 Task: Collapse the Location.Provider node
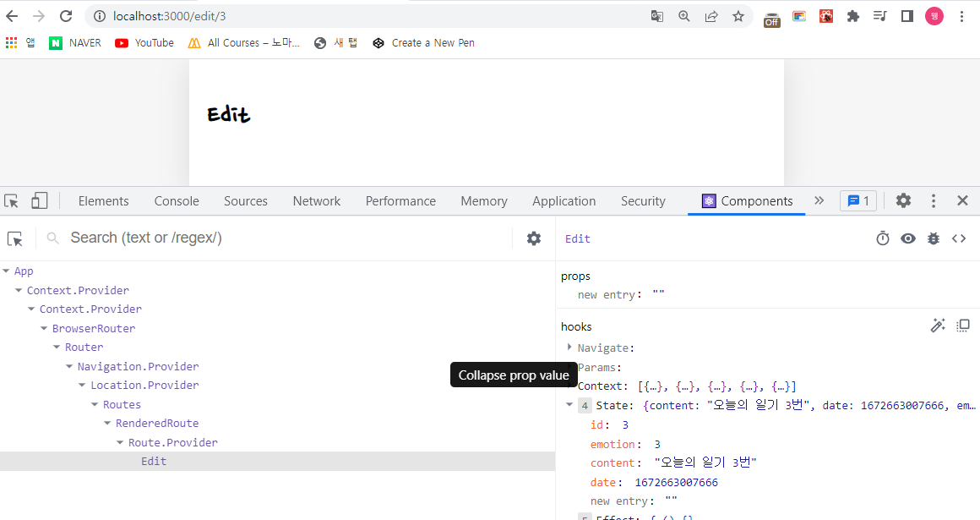pos(82,386)
